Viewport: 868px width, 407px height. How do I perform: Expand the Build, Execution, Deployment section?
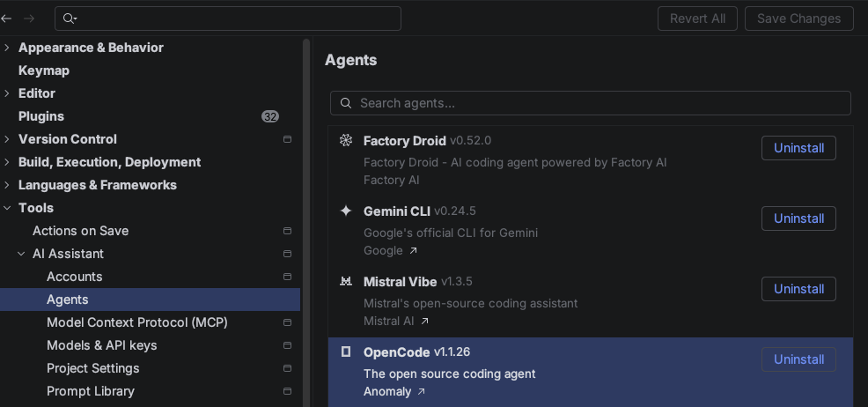pos(7,162)
